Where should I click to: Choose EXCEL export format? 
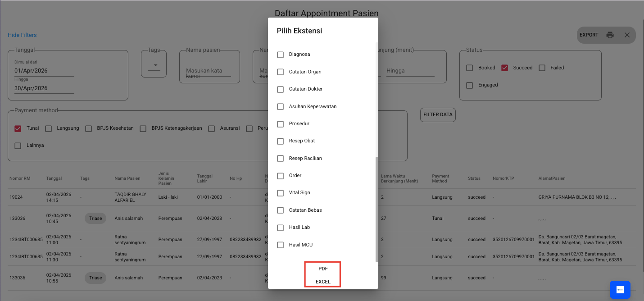pos(323,282)
